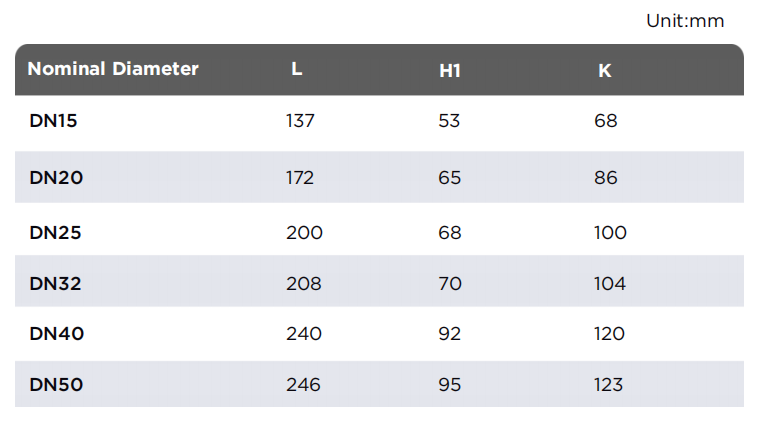Image resolution: width=776 pixels, height=427 pixels.
Task: Click the H1 column header
Action: click(450, 71)
